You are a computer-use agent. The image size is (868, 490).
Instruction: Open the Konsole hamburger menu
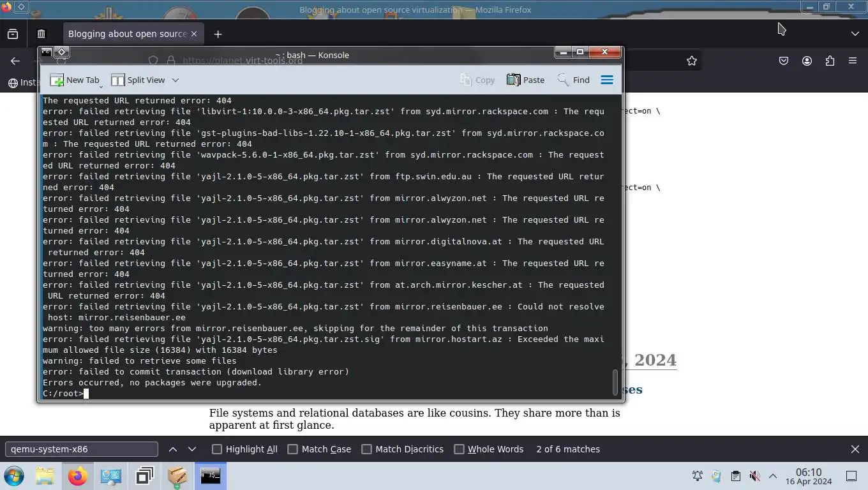(607, 80)
